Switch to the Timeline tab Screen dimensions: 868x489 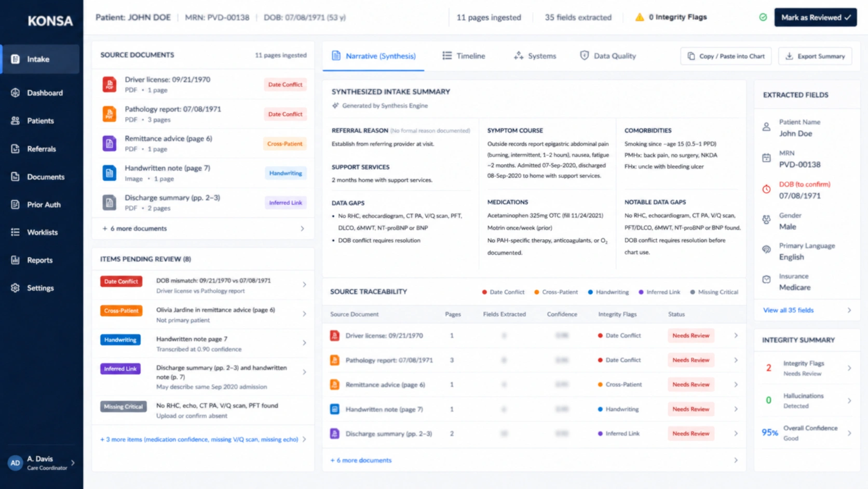(x=464, y=56)
